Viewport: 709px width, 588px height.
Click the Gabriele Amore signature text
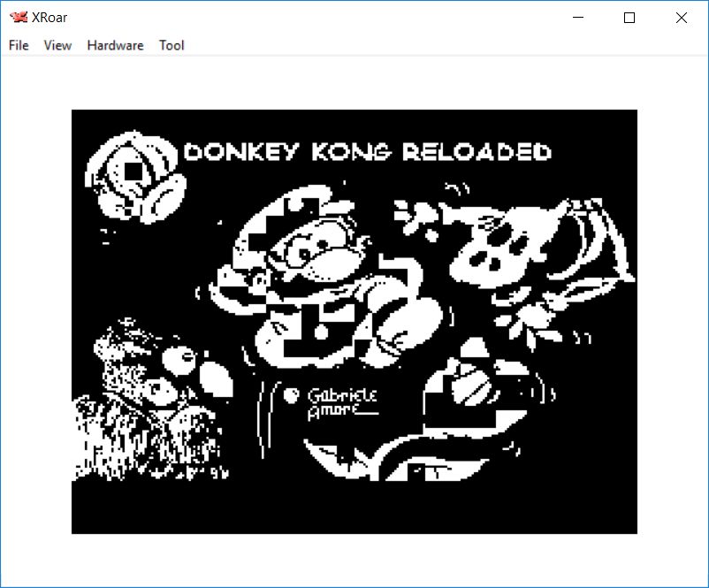(341, 402)
